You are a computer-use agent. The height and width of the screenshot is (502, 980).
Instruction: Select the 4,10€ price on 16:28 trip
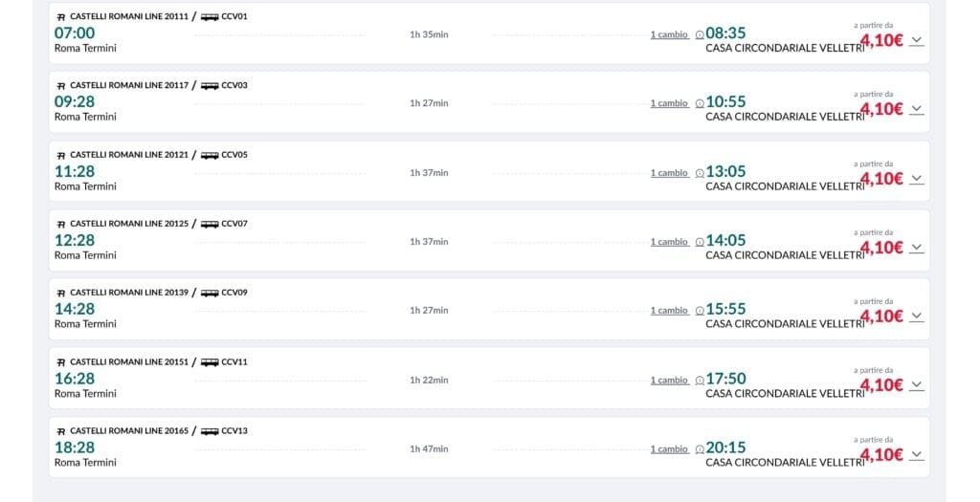pos(882,385)
